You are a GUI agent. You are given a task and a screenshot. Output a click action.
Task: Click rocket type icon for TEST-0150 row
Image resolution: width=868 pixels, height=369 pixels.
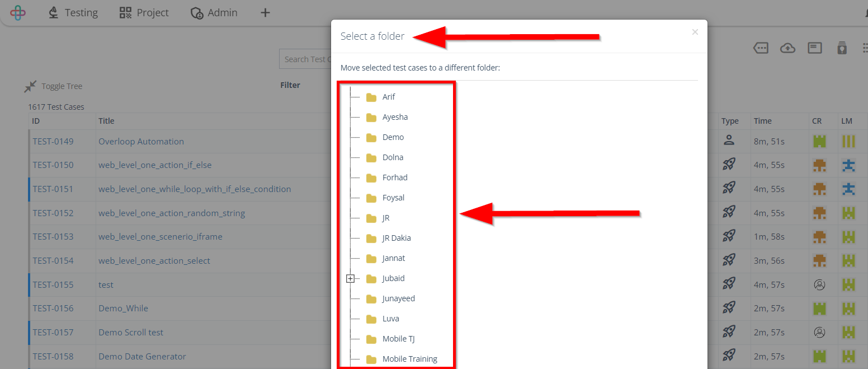click(728, 165)
